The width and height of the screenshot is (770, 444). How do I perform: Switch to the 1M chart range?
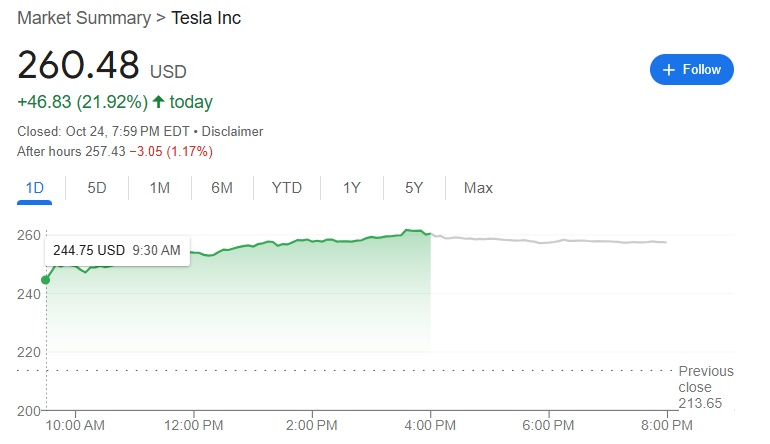click(x=160, y=188)
